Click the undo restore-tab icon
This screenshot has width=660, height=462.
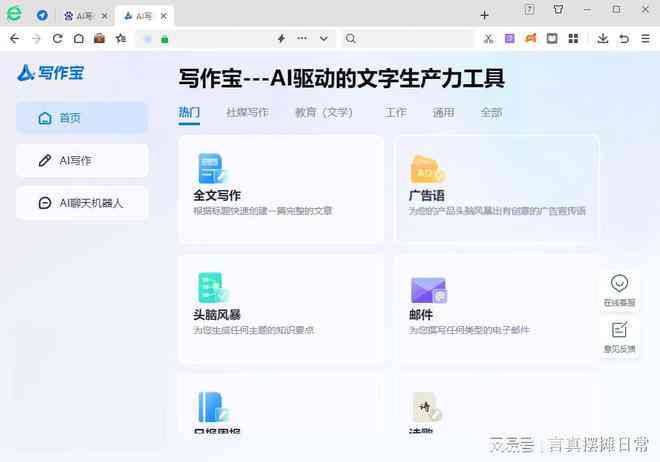tap(624, 39)
